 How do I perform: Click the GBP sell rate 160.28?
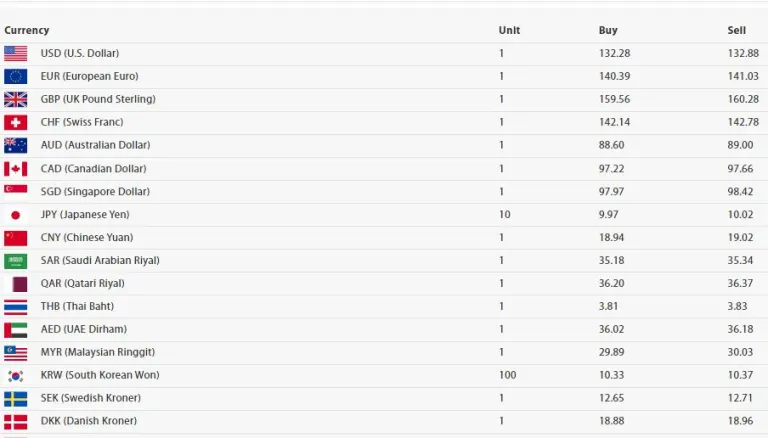[x=743, y=99]
